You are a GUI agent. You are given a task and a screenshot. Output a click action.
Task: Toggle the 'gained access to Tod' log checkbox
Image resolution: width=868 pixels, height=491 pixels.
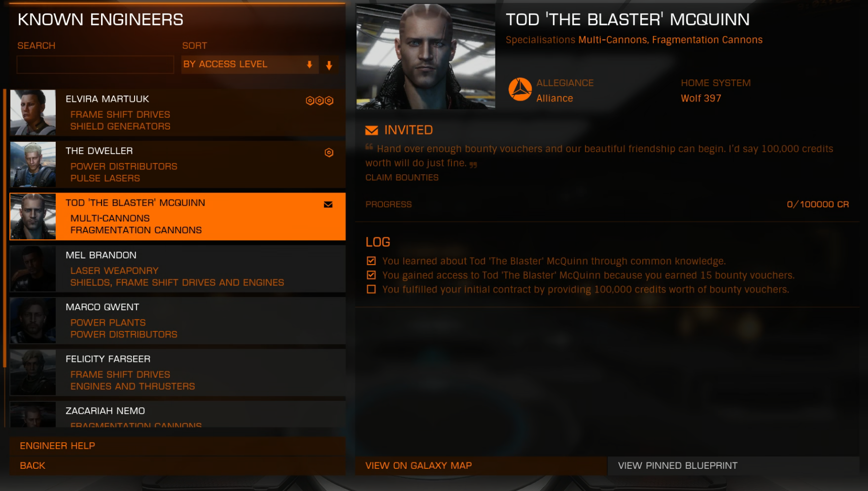[x=371, y=275]
